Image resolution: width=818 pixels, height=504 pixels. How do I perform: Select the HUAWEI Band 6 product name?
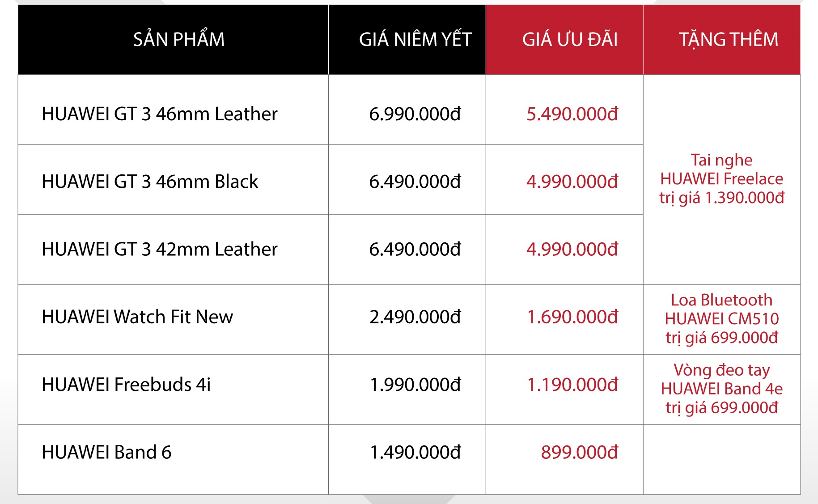point(106,452)
